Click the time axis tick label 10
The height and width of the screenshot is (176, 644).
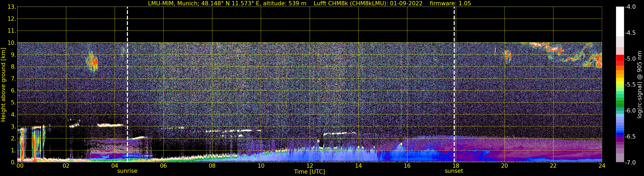[x=261, y=166]
